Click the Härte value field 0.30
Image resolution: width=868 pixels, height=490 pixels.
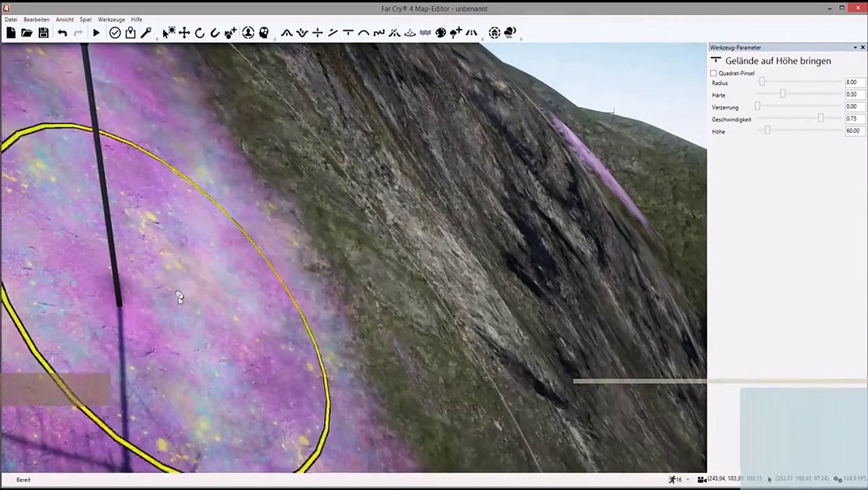tap(854, 95)
